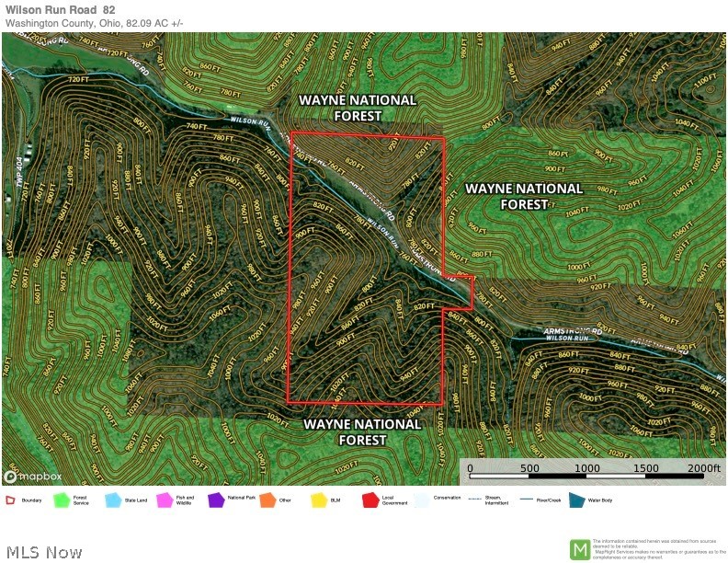
Task: Click the bottom 'WAYNE NATIONAL FOREST' label
Action: (362, 432)
